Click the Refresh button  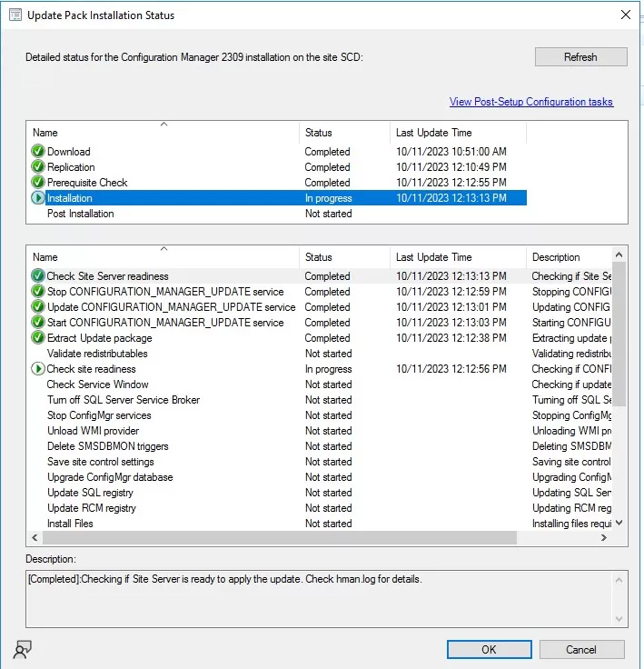(x=581, y=56)
